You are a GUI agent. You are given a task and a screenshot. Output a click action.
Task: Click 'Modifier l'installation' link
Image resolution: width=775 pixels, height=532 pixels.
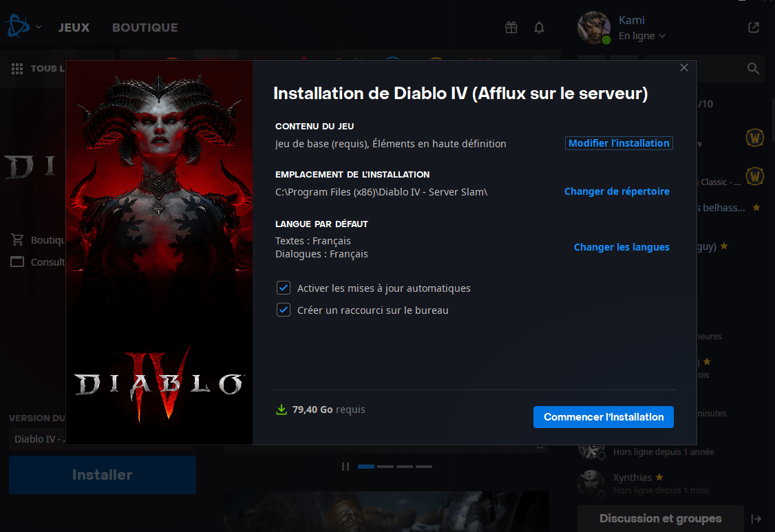click(618, 143)
